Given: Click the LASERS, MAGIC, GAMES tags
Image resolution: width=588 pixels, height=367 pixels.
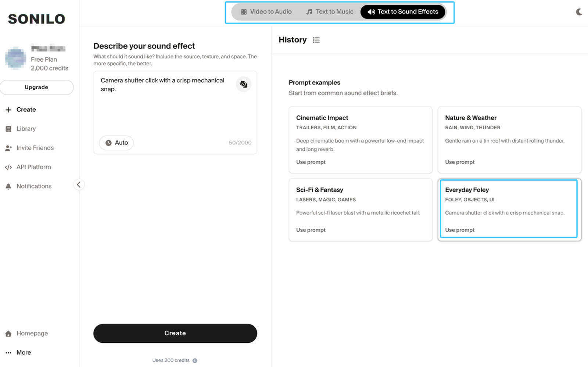Looking at the screenshot, I should click(326, 199).
